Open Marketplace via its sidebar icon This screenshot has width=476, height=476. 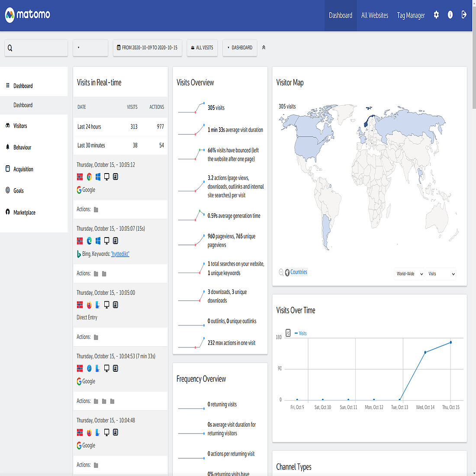pos(7,212)
